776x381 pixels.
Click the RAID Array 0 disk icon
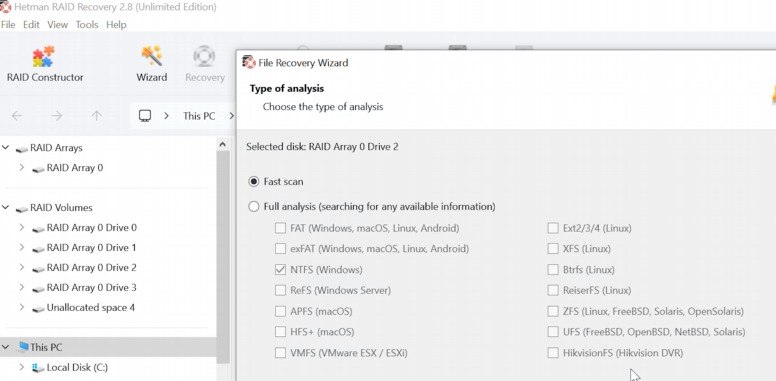coord(39,169)
